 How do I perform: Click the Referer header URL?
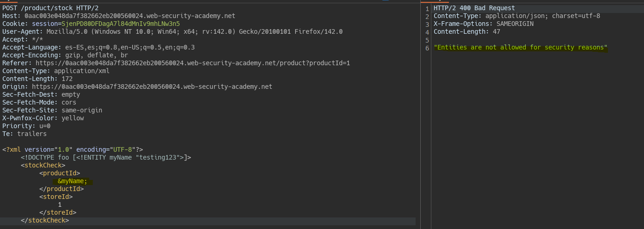point(193,63)
